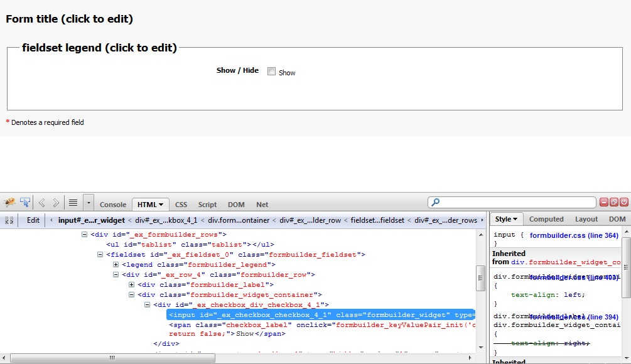This screenshot has height=364, width=631.
Task: Collapse the _ex_row_4 div node
Action: pos(116,275)
